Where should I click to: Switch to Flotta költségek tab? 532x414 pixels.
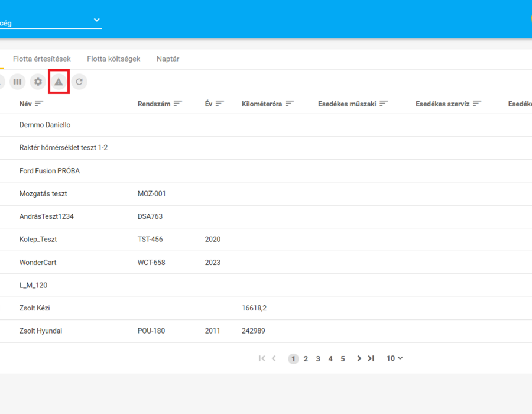[x=113, y=59]
